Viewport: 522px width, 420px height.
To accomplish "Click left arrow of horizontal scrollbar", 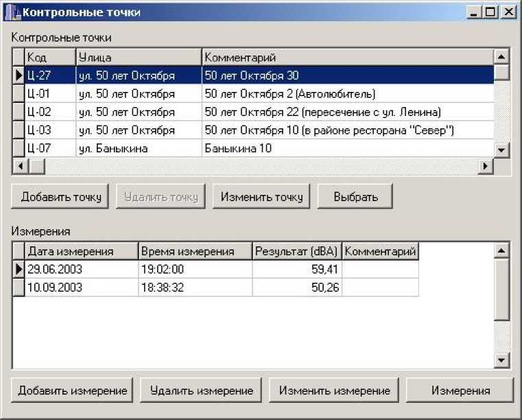I will pos(21,165).
